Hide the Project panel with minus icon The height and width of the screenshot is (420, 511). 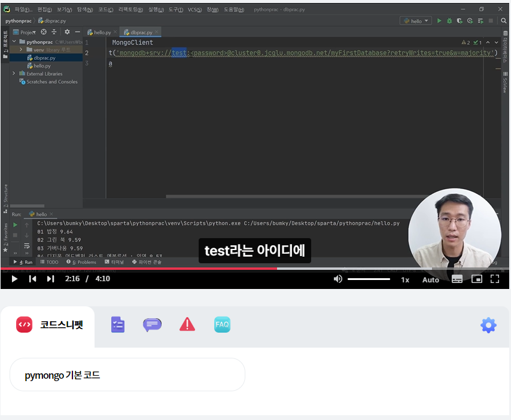tap(78, 32)
